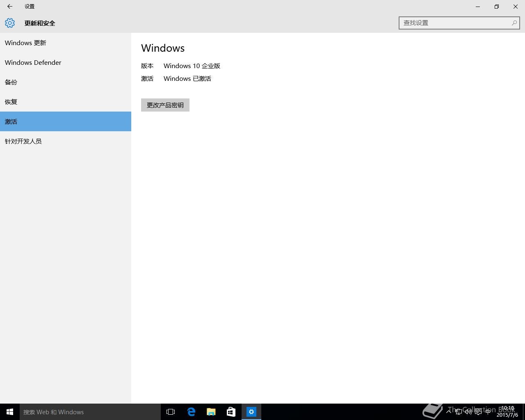Click the Windows heading
The image size is (525, 420).
tap(163, 48)
